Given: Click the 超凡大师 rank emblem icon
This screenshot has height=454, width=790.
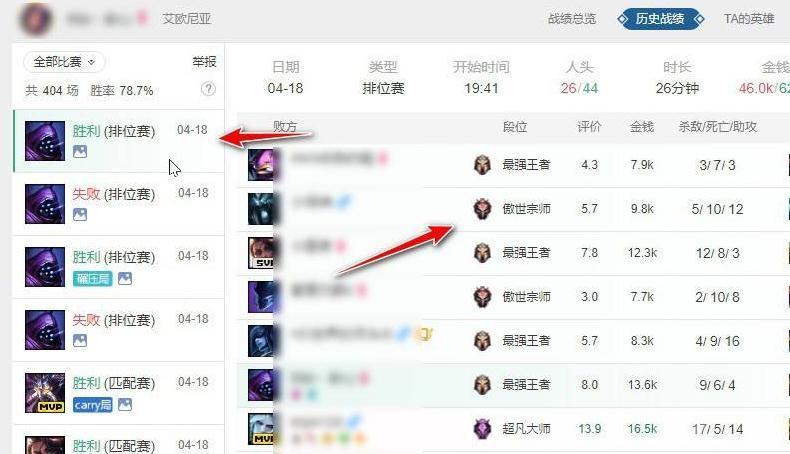Looking at the screenshot, I should (482, 429).
